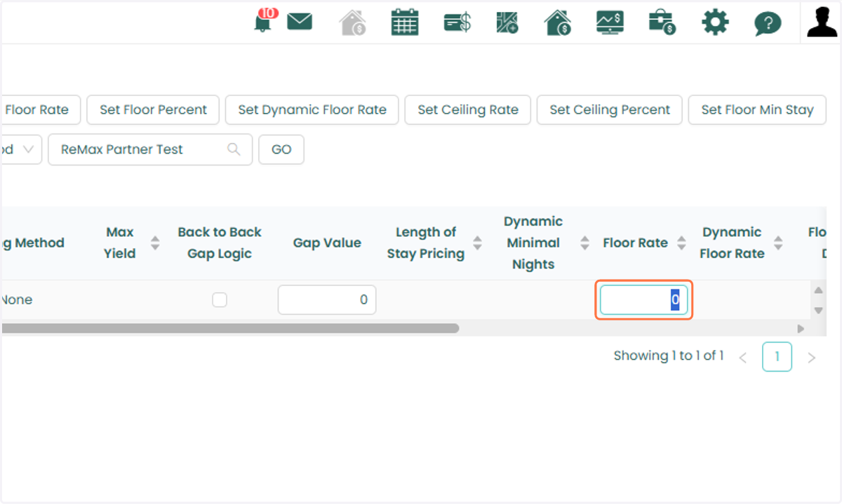Open the user profile avatar
This screenshot has width=842, height=504.
click(822, 22)
